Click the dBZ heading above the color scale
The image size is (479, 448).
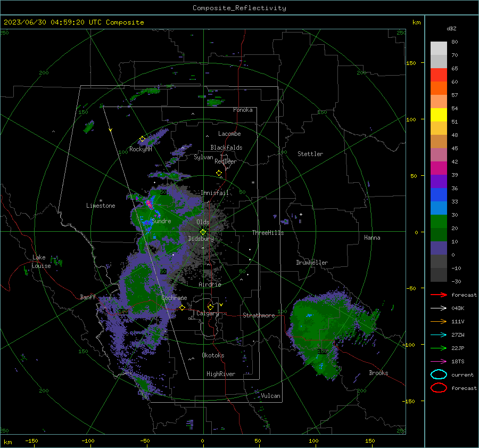pyautogui.click(x=451, y=29)
